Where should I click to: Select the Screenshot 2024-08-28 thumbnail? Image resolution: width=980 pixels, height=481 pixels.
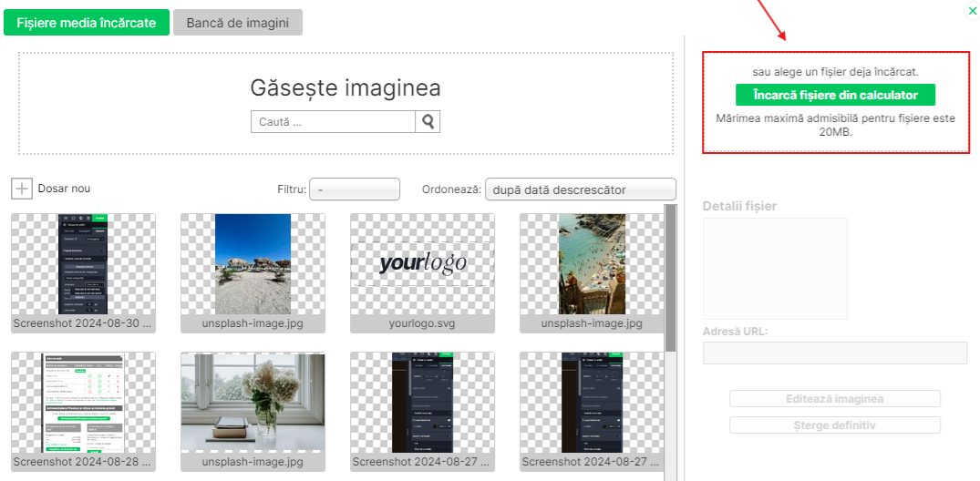coord(83,404)
